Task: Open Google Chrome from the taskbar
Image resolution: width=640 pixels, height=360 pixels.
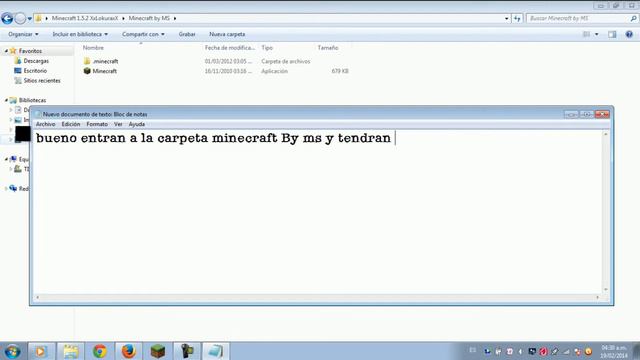Action: tap(99, 351)
